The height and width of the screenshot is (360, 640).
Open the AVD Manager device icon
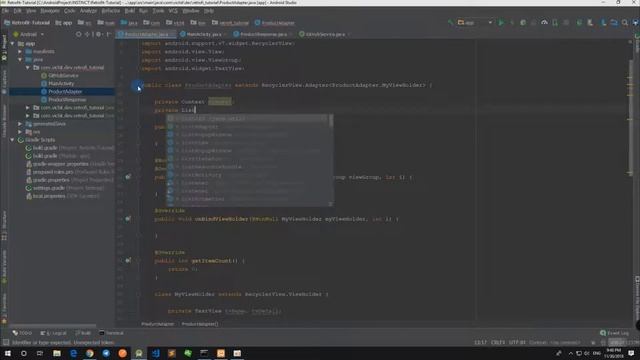[x=590, y=23]
